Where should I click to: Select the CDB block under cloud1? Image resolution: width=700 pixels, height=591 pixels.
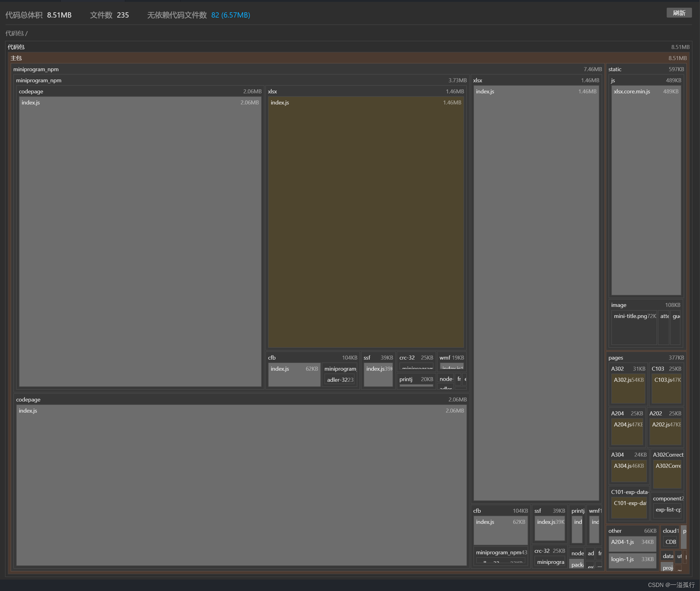670,542
